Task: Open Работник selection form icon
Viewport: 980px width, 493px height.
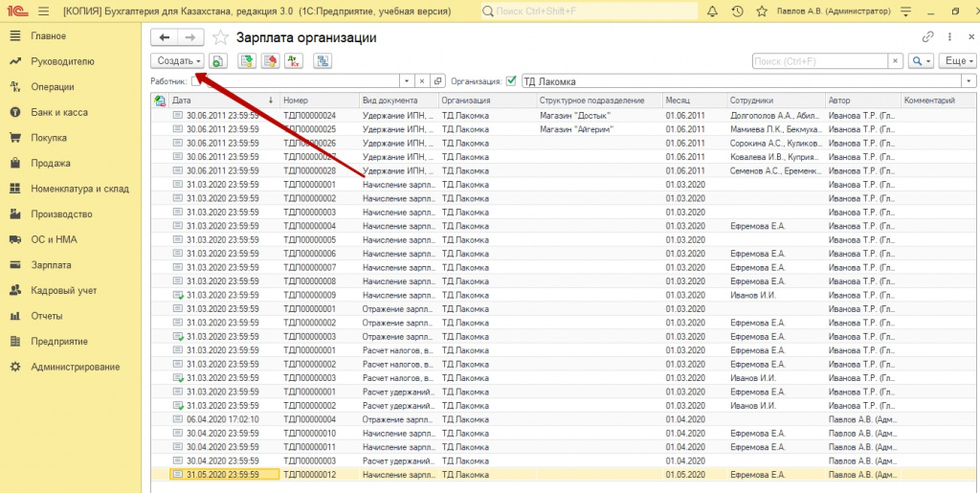Action: [x=438, y=81]
